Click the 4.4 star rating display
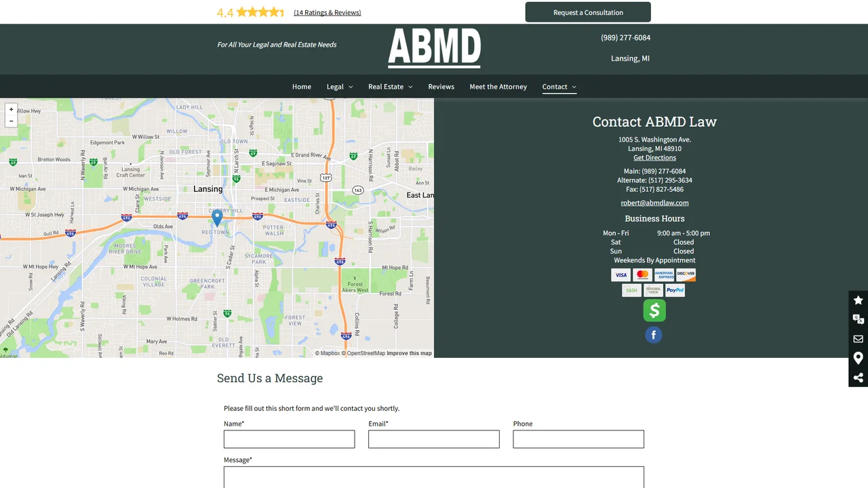The image size is (868, 488). (x=250, y=12)
